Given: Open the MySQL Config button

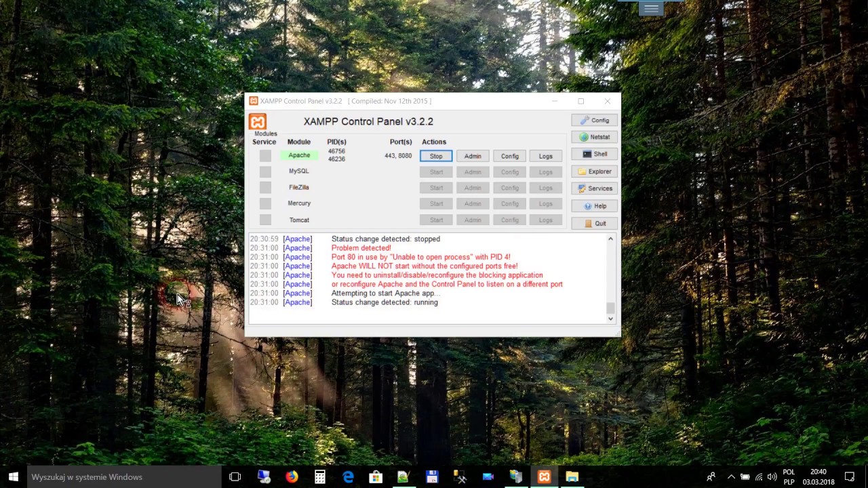Looking at the screenshot, I should pyautogui.click(x=509, y=172).
